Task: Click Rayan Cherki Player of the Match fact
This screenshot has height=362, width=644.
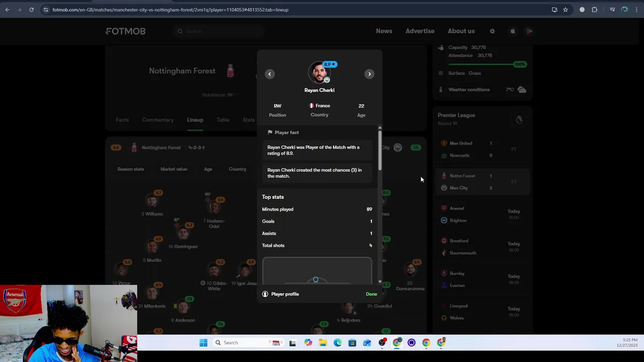Action: (x=317, y=150)
